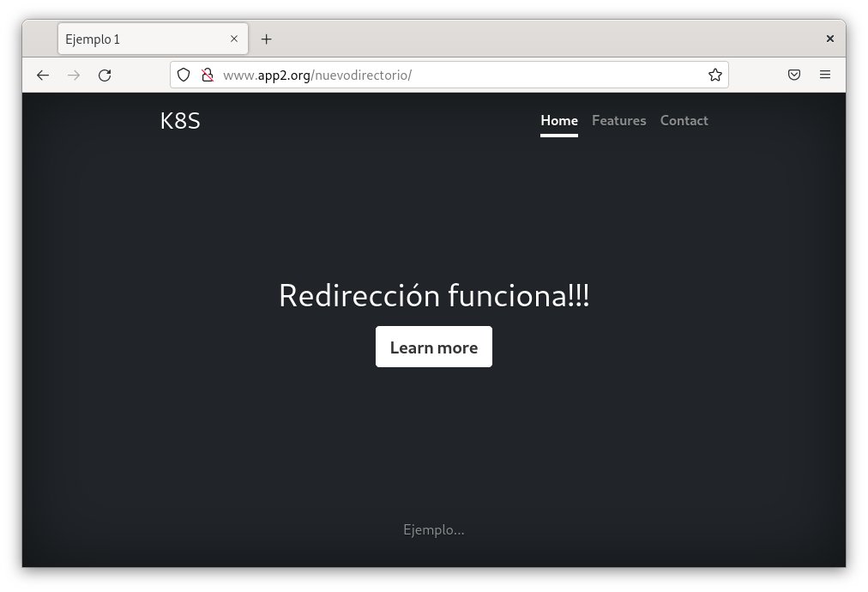Bookmark this page with the star
Image resolution: width=868 pixels, height=592 pixels.
pyautogui.click(x=714, y=76)
